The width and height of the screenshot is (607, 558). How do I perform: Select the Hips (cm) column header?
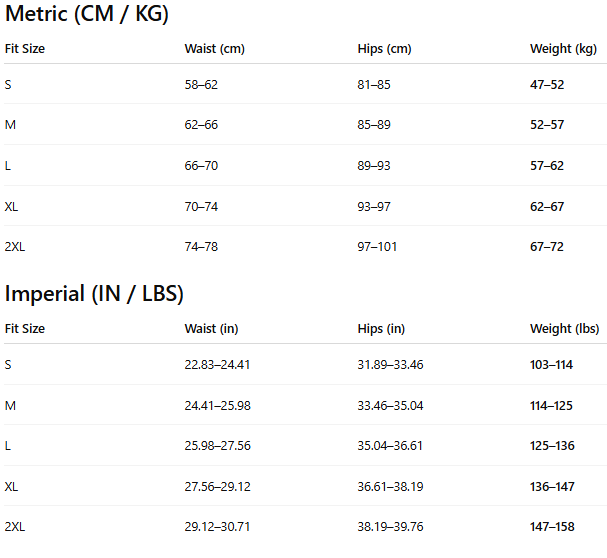pos(384,48)
